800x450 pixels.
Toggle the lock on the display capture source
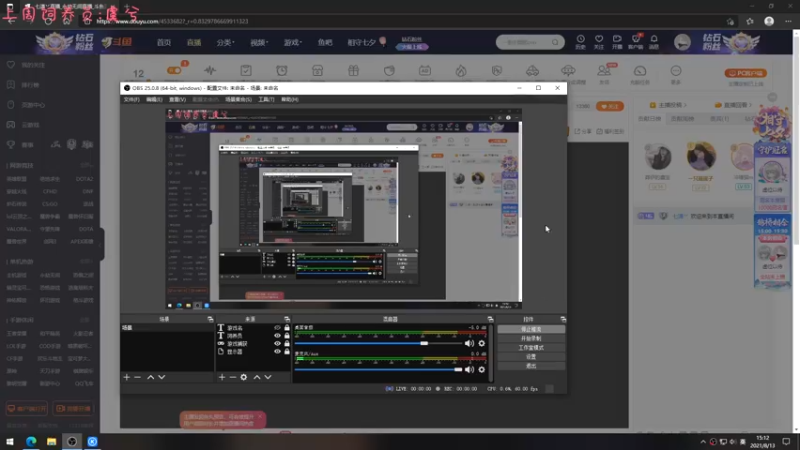click(287, 352)
